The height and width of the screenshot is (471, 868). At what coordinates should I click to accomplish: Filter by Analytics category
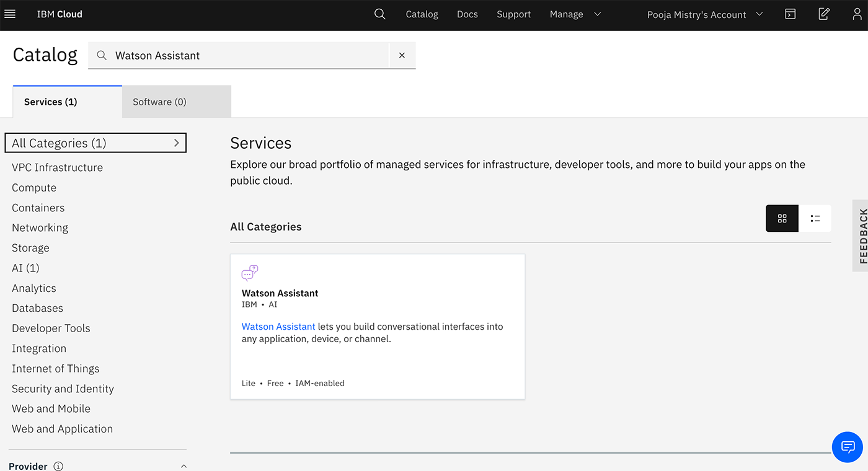[x=33, y=288]
